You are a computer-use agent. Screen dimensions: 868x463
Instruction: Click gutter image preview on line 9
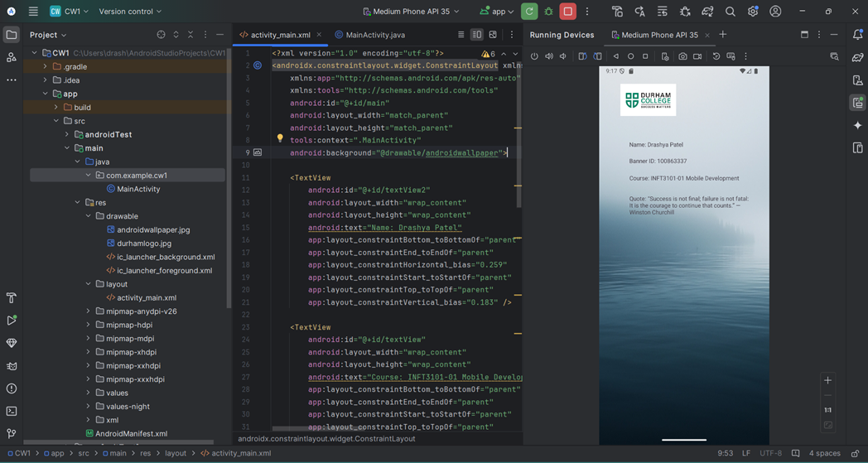click(x=258, y=152)
